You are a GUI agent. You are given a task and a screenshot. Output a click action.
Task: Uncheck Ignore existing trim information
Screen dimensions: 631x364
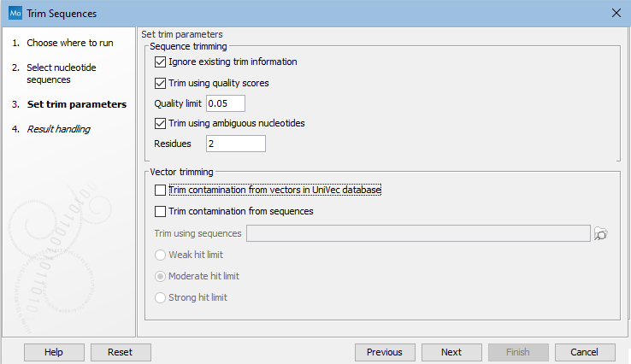tap(160, 62)
